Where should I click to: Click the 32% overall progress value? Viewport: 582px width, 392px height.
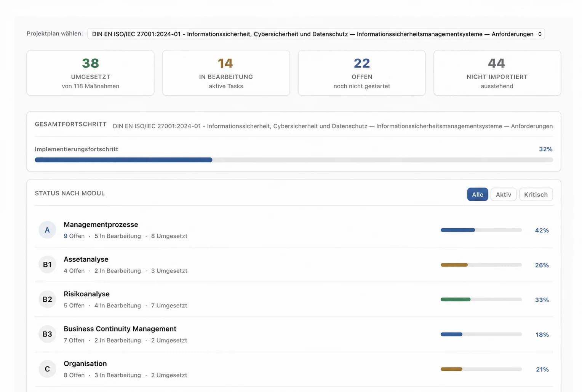pos(546,149)
